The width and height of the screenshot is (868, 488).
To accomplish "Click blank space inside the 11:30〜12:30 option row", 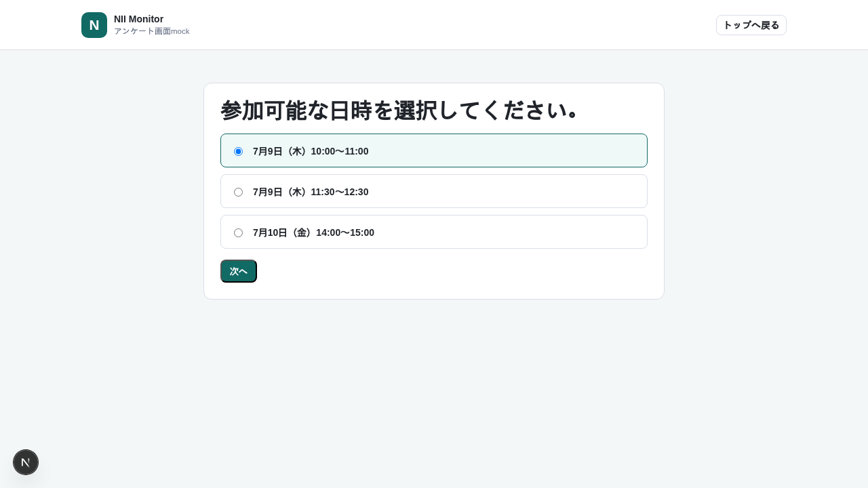I will coord(509,191).
